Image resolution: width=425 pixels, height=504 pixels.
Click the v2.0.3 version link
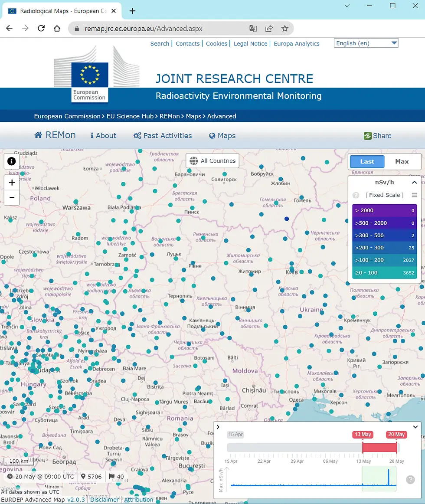click(x=76, y=500)
